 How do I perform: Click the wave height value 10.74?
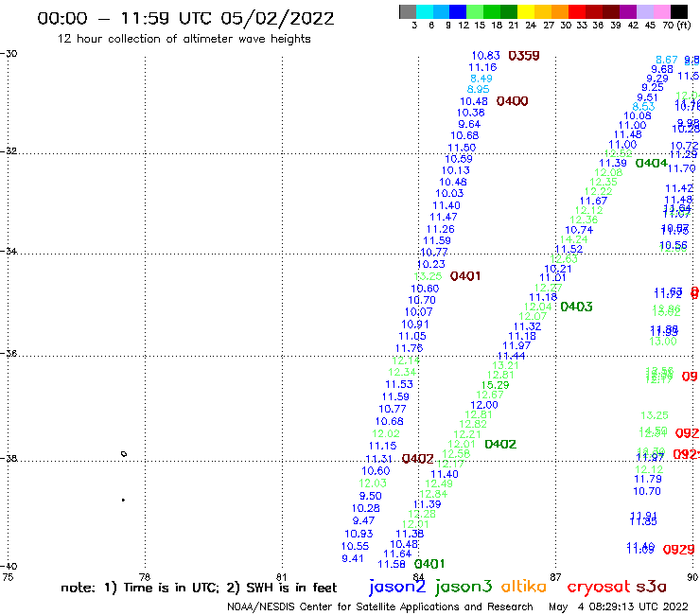(x=579, y=230)
